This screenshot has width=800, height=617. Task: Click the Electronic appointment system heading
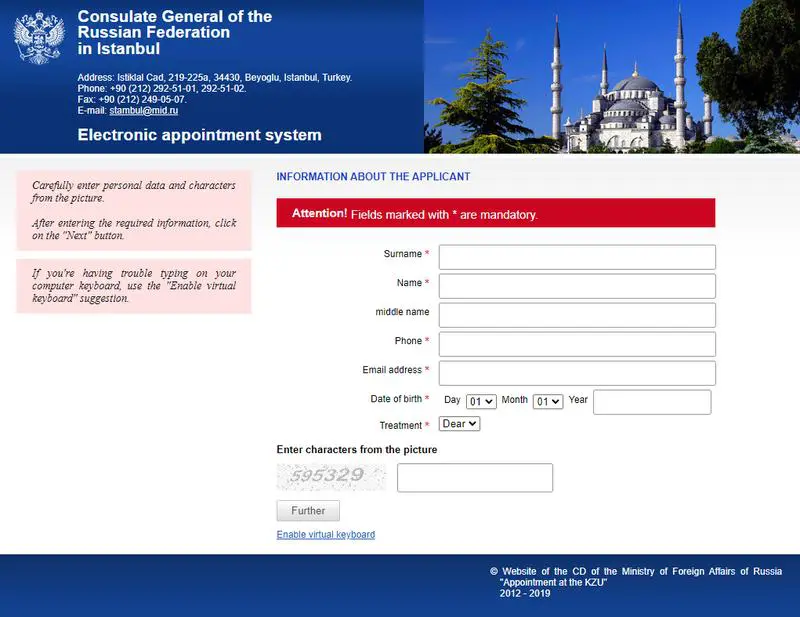tap(199, 135)
